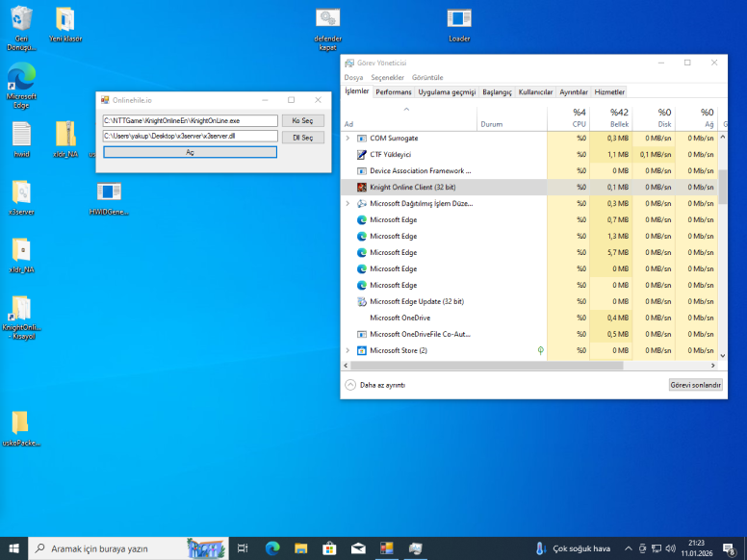Click the process list vertical scrollbar down arrow
This screenshot has width=747, height=560.
click(723, 356)
